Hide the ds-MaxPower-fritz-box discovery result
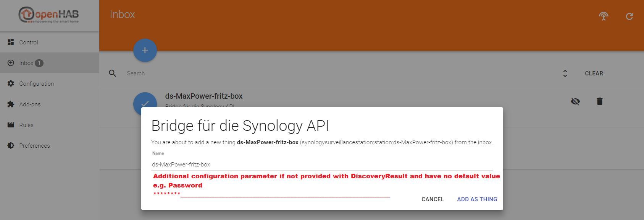The image size is (644, 220). (575, 101)
